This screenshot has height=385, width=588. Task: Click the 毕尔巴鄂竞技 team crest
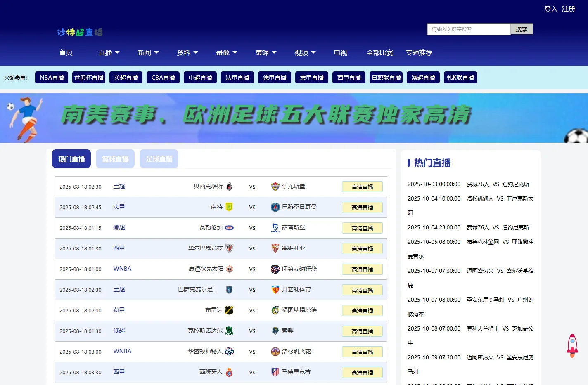[x=229, y=248]
